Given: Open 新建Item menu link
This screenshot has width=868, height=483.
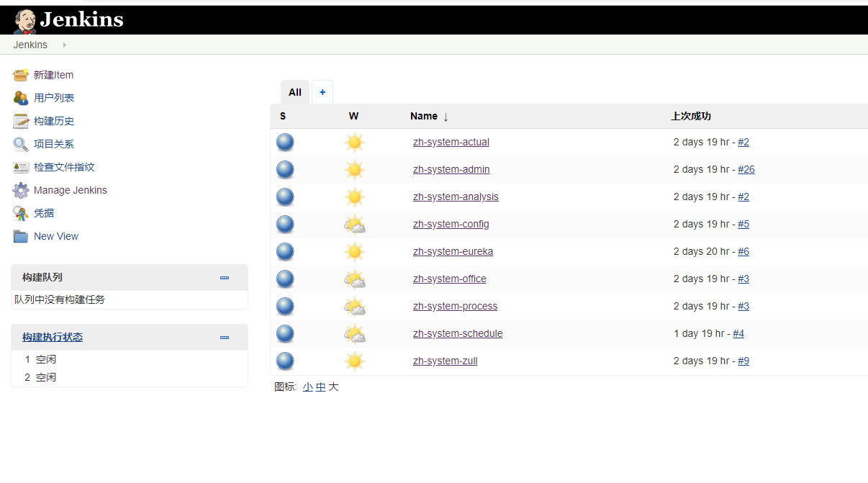Looking at the screenshot, I should pos(53,75).
